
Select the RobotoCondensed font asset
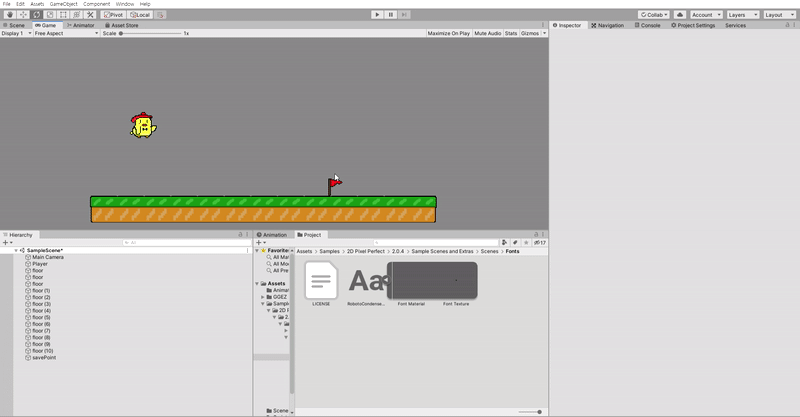(x=366, y=283)
